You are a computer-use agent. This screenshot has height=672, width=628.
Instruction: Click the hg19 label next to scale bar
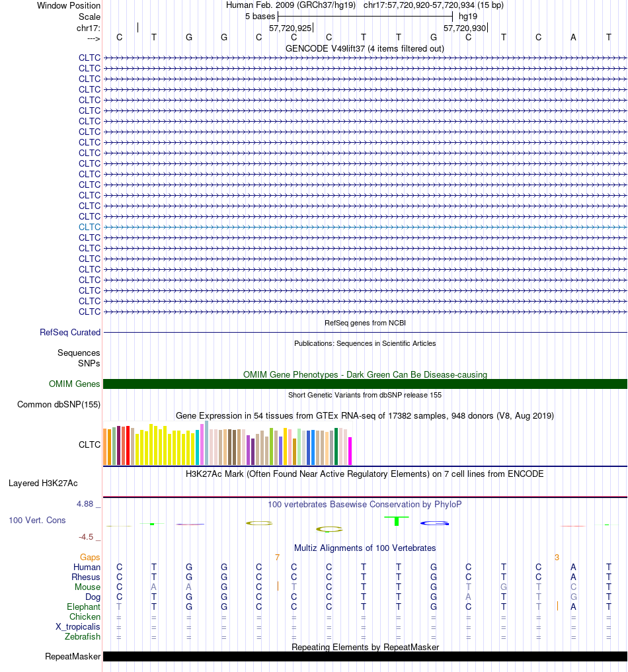pyautogui.click(x=468, y=17)
